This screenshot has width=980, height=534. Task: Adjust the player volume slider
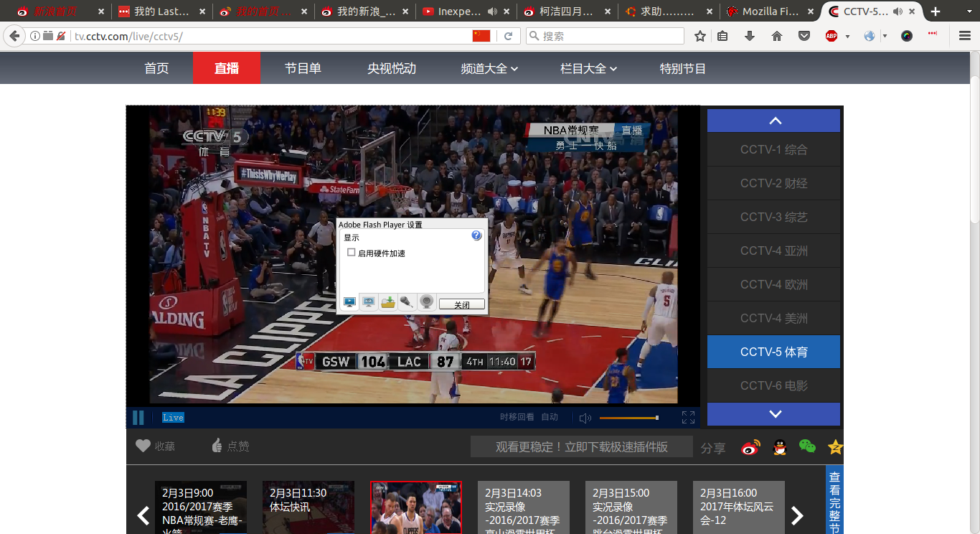[628, 418]
